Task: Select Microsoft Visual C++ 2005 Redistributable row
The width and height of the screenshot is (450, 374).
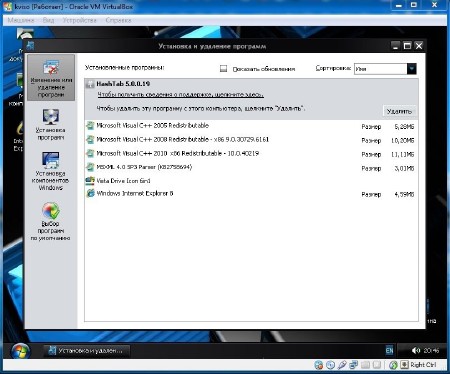Action: point(251,126)
